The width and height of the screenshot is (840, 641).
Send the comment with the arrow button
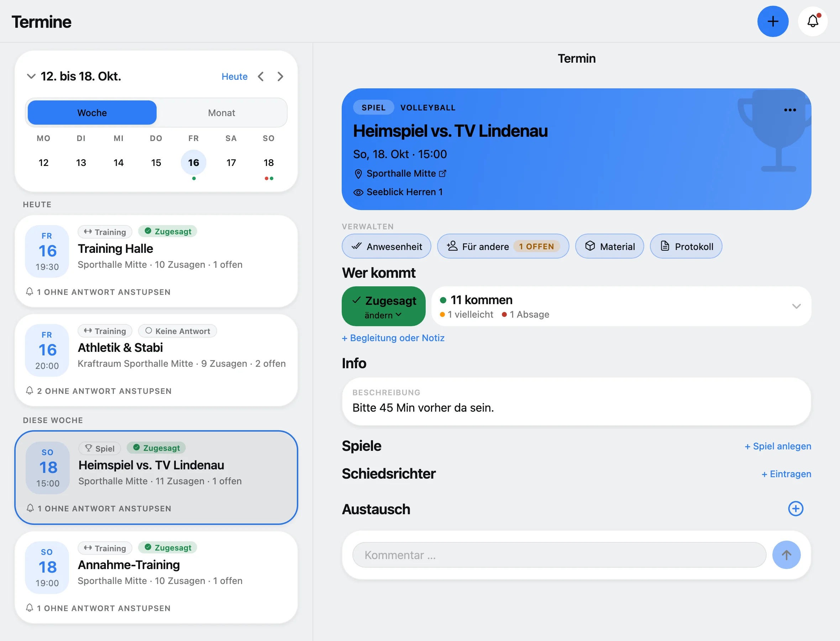click(786, 555)
